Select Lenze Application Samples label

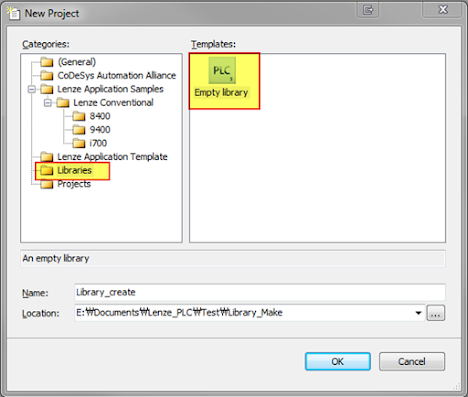110,89
